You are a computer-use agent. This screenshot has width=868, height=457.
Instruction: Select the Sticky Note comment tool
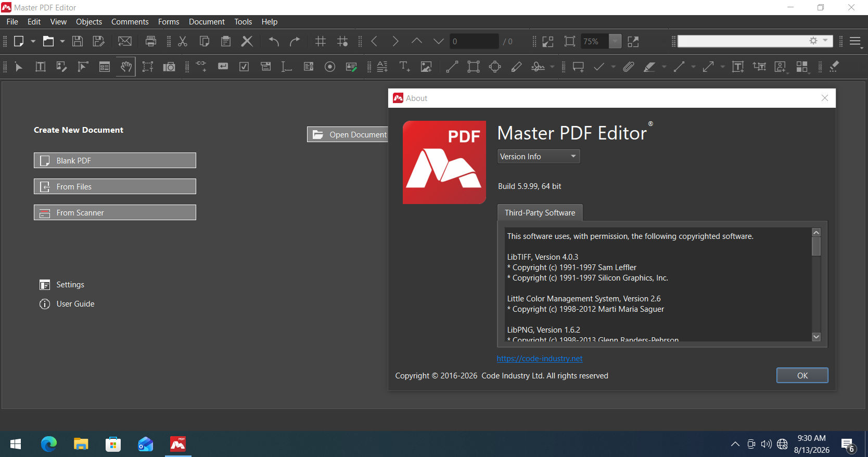click(578, 67)
